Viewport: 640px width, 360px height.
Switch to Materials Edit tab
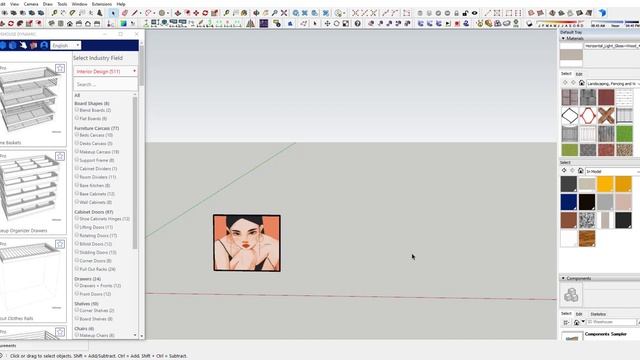point(579,74)
